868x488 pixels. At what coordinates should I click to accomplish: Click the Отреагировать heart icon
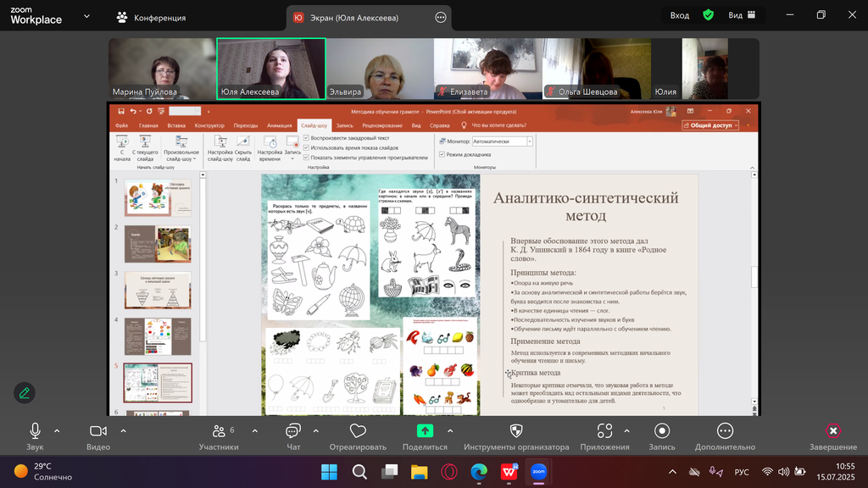click(x=358, y=431)
